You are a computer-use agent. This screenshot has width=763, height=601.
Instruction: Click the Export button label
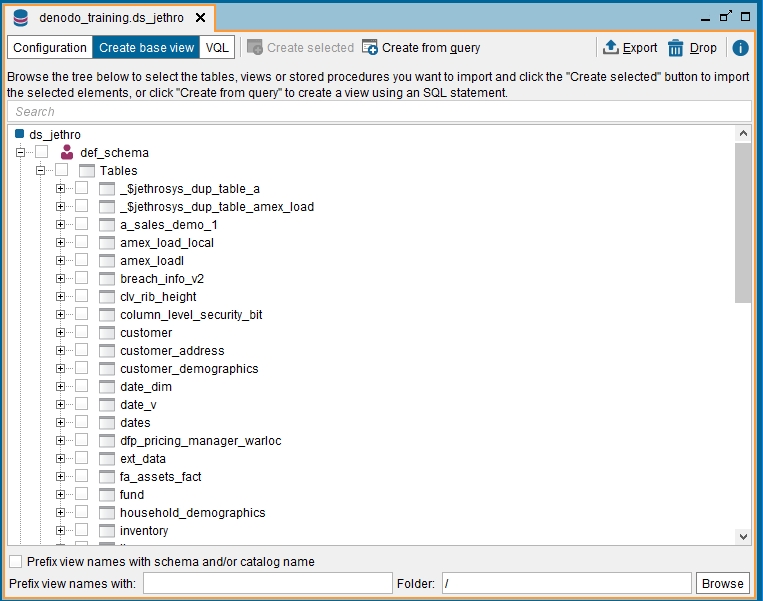point(640,48)
